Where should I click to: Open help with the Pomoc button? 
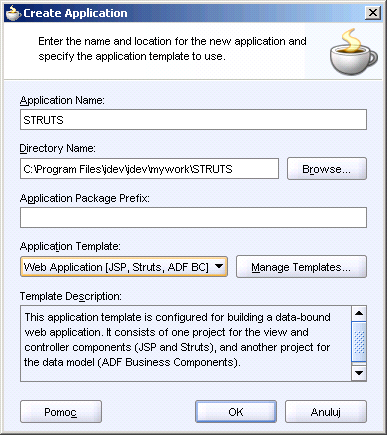pos(61,412)
